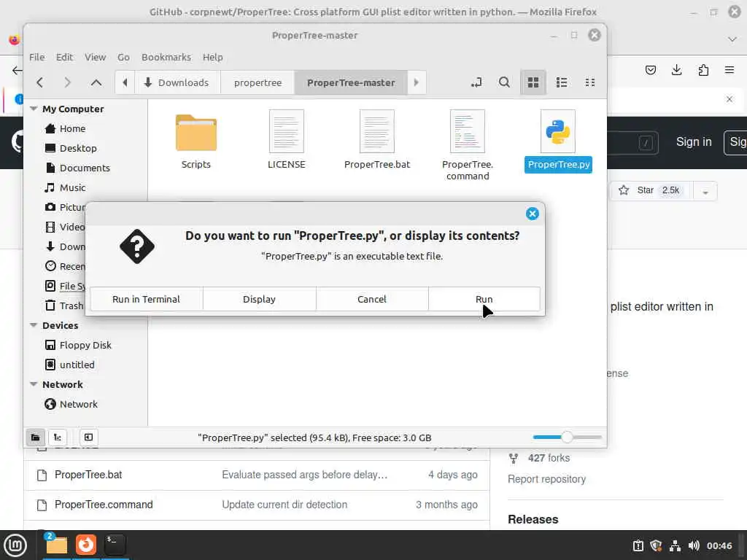The width and height of the screenshot is (747, 560).
Task: Show later path breadcrumb entries
Action: pos(417,82)
